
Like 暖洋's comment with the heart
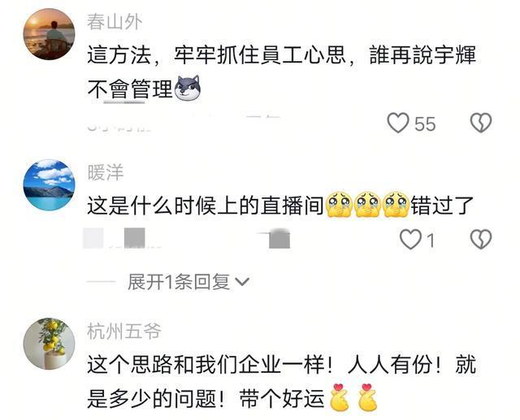(x=410, y=239)
